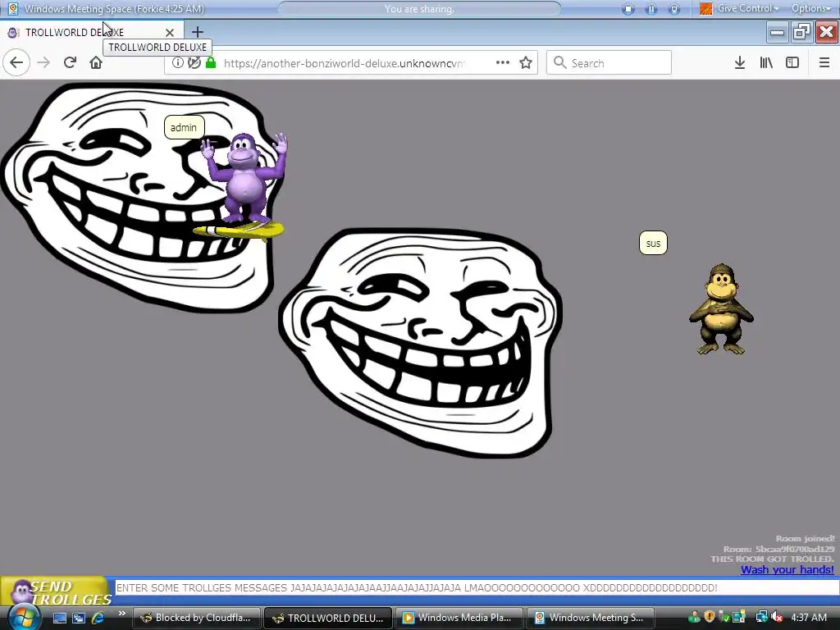Open the security shield tray alert
This screenshot has height=630, width=840.
pos(710,618)
